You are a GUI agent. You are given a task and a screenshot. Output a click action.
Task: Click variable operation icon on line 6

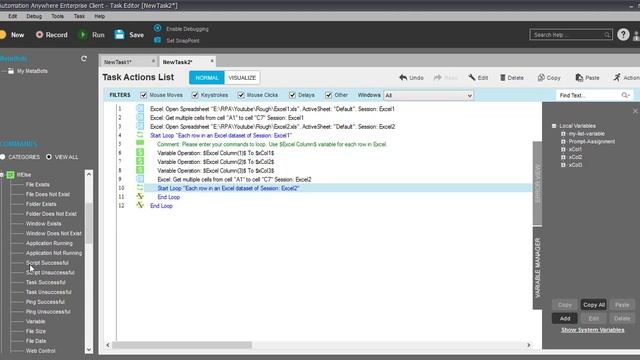(x=140, y=152)
